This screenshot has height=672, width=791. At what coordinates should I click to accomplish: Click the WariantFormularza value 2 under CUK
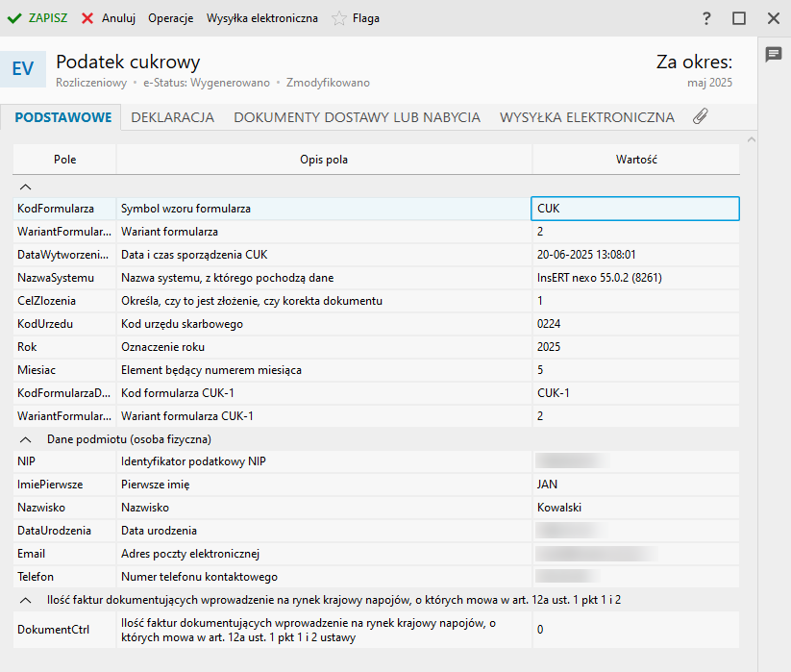(635, 232)
